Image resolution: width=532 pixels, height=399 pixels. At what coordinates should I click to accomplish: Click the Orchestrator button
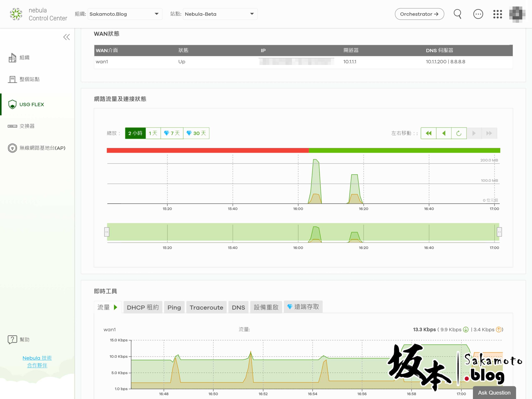(419, 14)
